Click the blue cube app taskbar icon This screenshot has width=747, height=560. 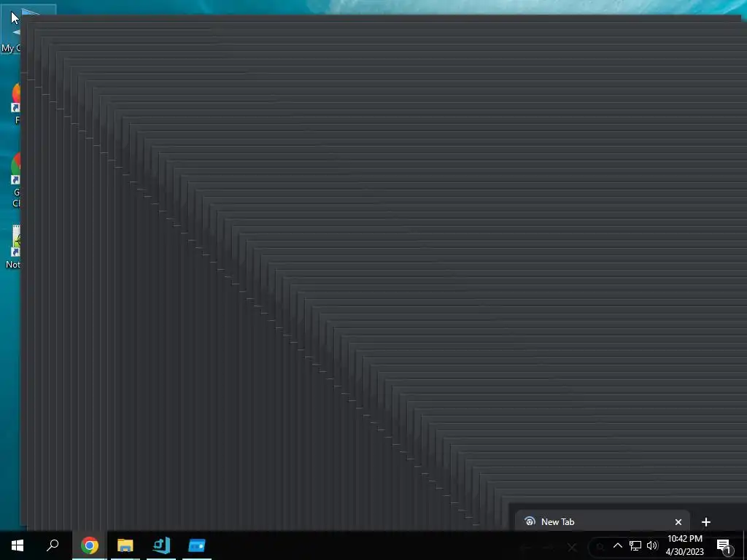(x=161, y=545)
